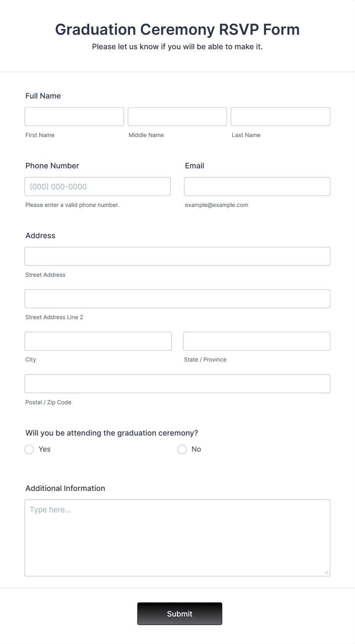Click the Last Name input field
The height and width of the screenshot is (644, 355).
(281, 116)
